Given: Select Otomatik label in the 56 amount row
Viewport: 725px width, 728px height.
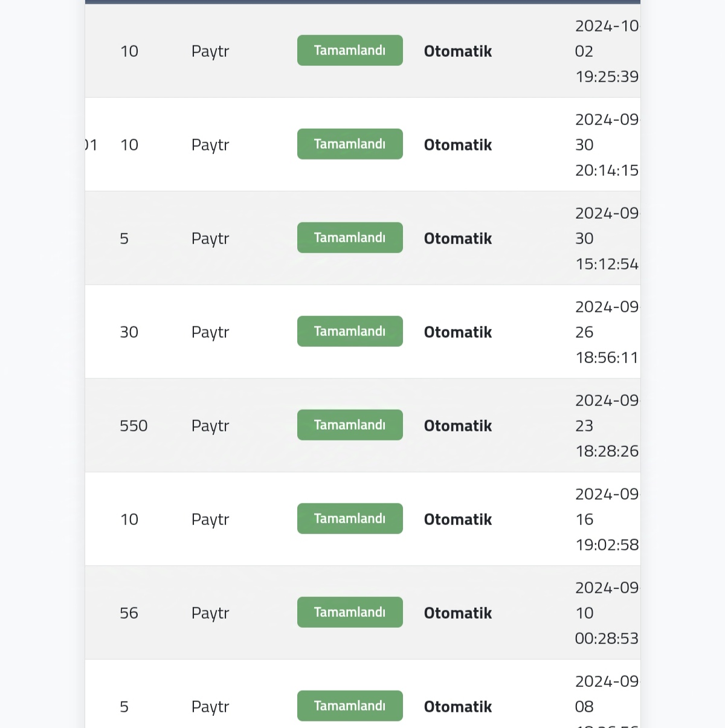Looking at the screenshot, I should coord(458,613).
